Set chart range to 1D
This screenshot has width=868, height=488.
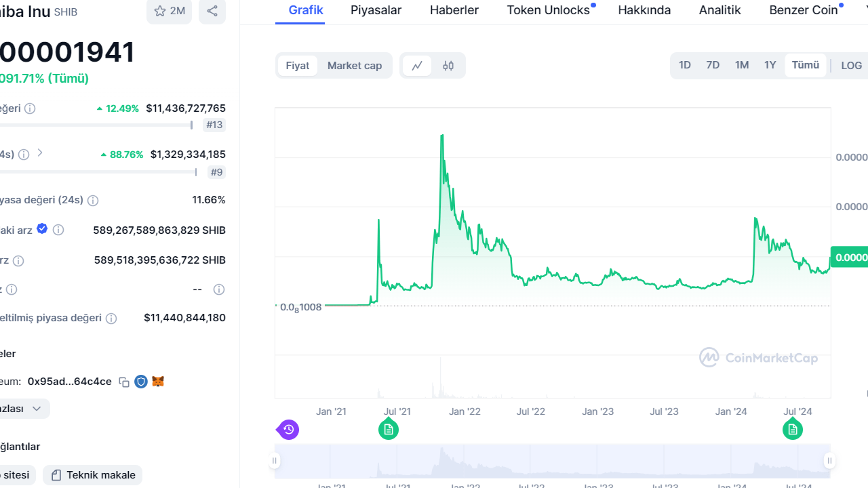pos(685,65)
